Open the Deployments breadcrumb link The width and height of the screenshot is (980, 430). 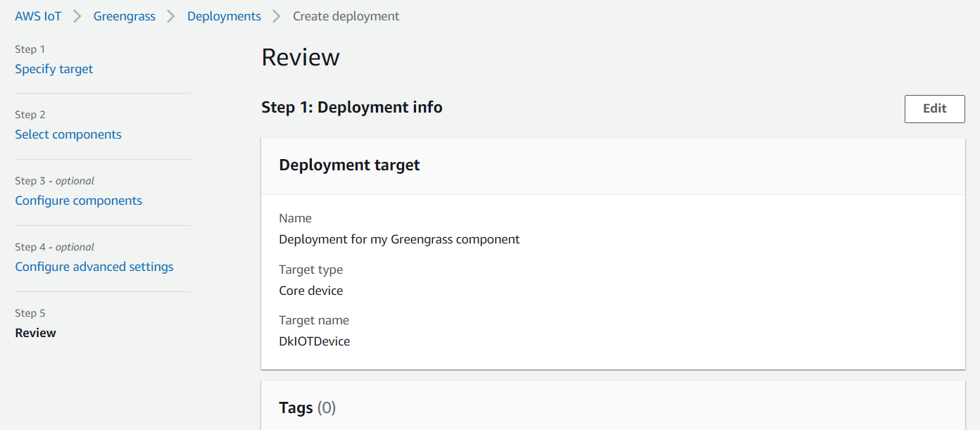224,16
